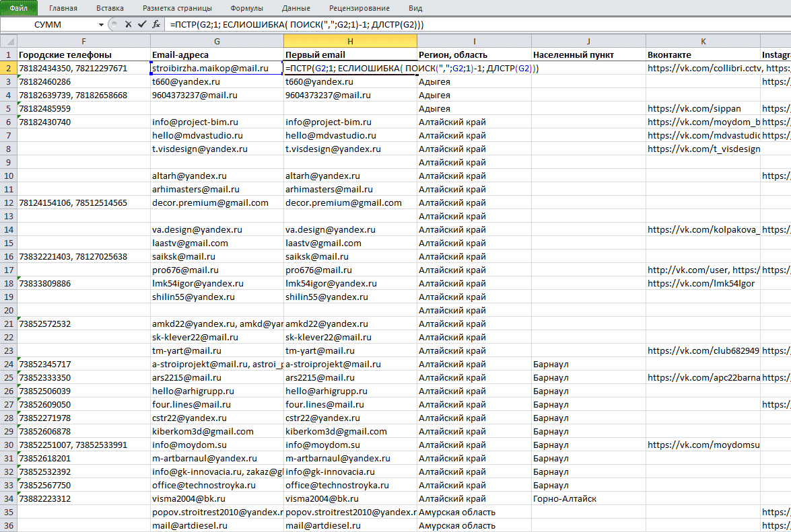The height and width of the screenshot is (532, 791).
Task: Open the Рецензирование ribbon tab
Action: (359, 8)
